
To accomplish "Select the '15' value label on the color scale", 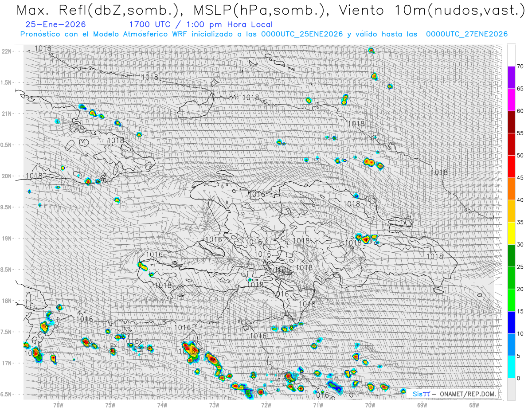I will click(520, 311).
